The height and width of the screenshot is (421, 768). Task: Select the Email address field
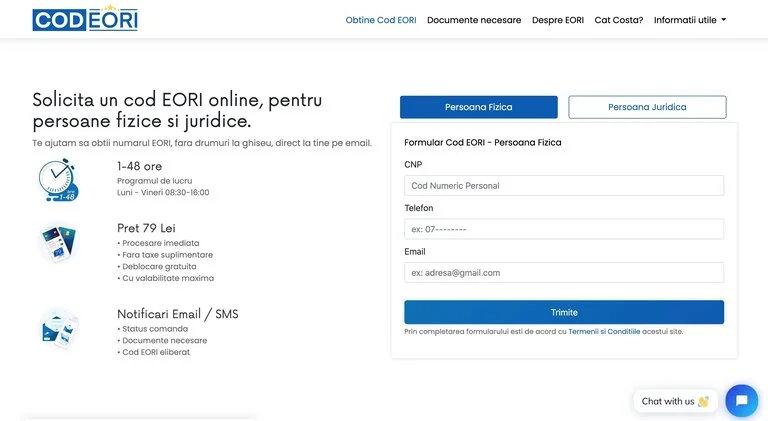(x=564, y=272)
